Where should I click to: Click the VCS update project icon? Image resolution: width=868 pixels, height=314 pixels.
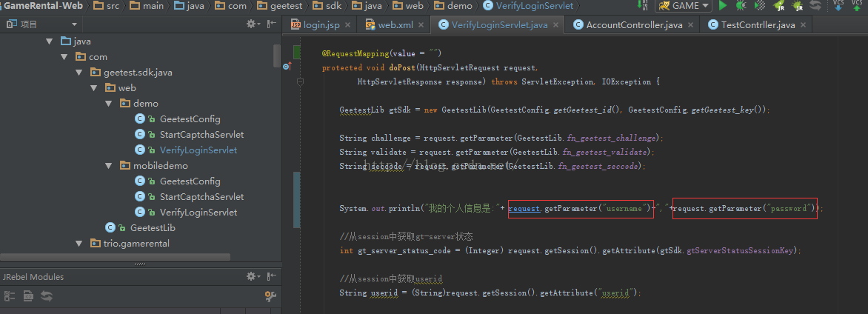point(838,6)
